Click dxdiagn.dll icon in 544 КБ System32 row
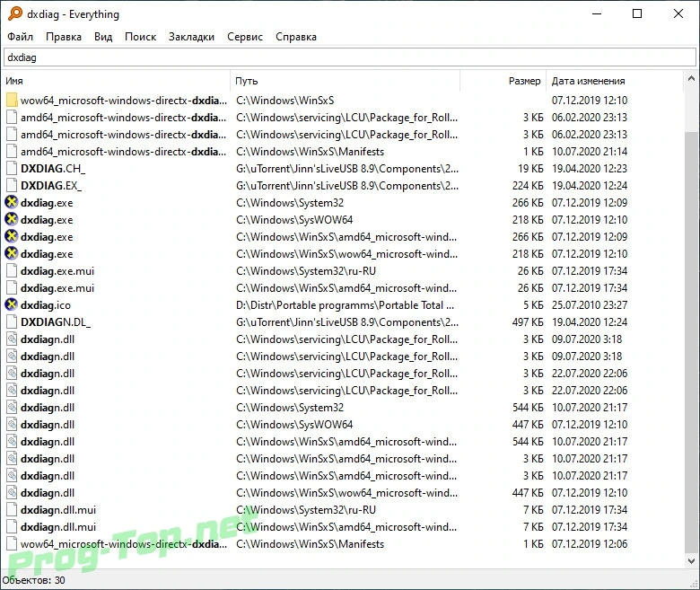This screenshot has width=700, height=590. [12, 408]
